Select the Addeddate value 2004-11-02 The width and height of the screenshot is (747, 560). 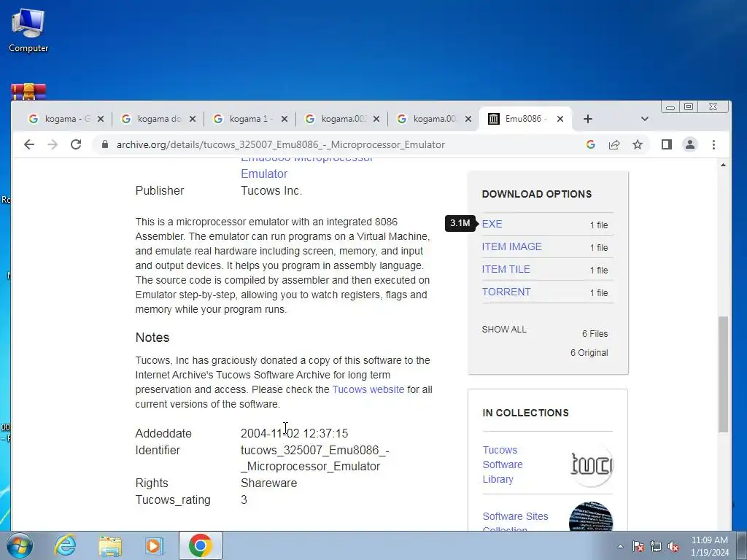pyautogui.click(x=294, y=433)
